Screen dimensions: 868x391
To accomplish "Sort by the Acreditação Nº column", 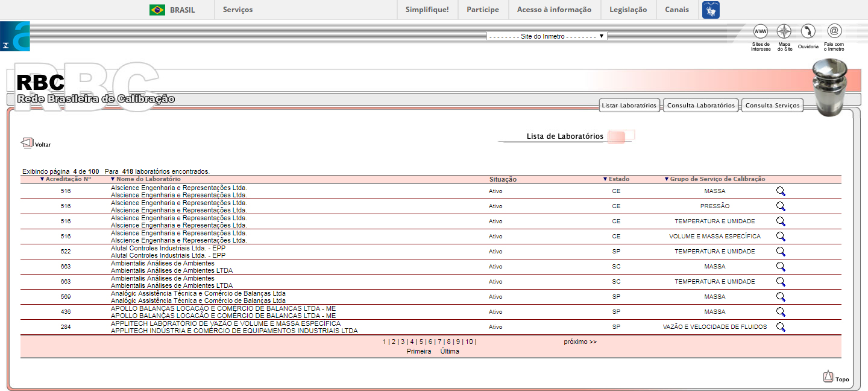I will click(x=68, y=179).
